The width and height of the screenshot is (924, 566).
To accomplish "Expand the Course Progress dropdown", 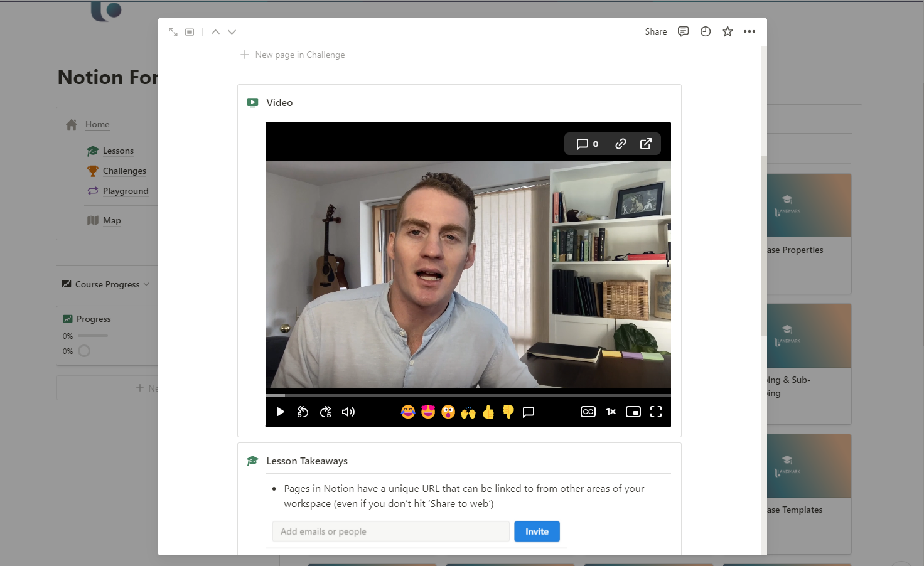I will tap(148, 284).
